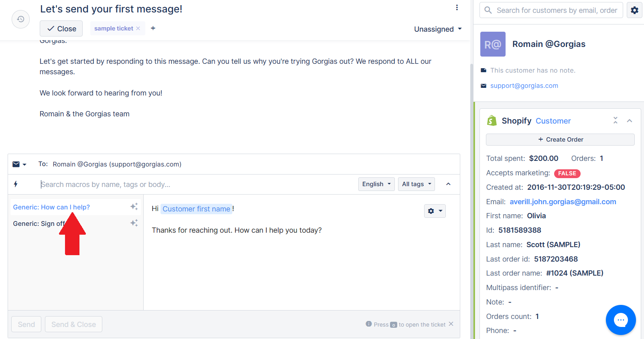Click the macro body text Thanks for reaching out
Viewport: 644px width, 339px height.
(236, 230)
